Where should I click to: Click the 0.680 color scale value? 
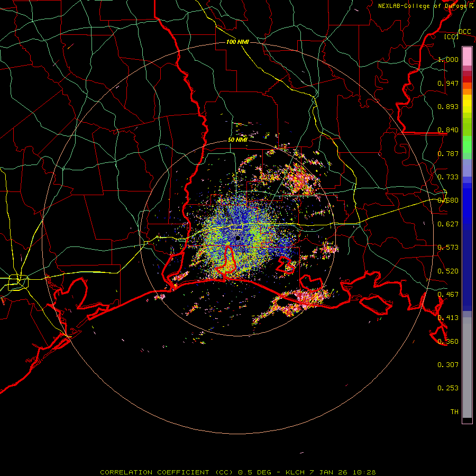(x=448, y=200)
